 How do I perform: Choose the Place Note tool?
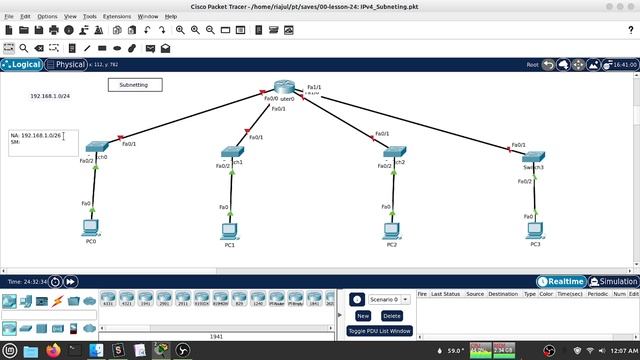(x=72, y=48)
